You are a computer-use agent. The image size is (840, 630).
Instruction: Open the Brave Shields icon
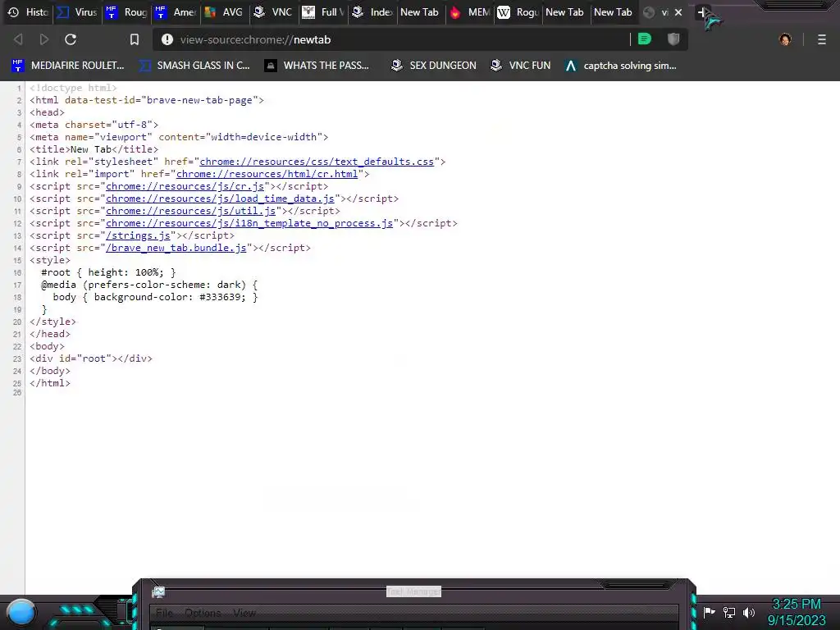(x=673, y=39)
